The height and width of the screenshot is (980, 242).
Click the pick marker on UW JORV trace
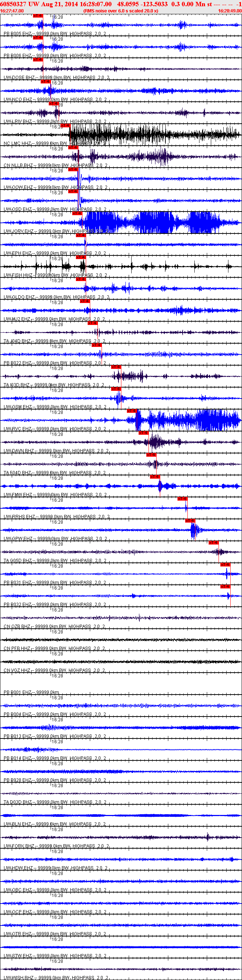[x=77, y=213]
